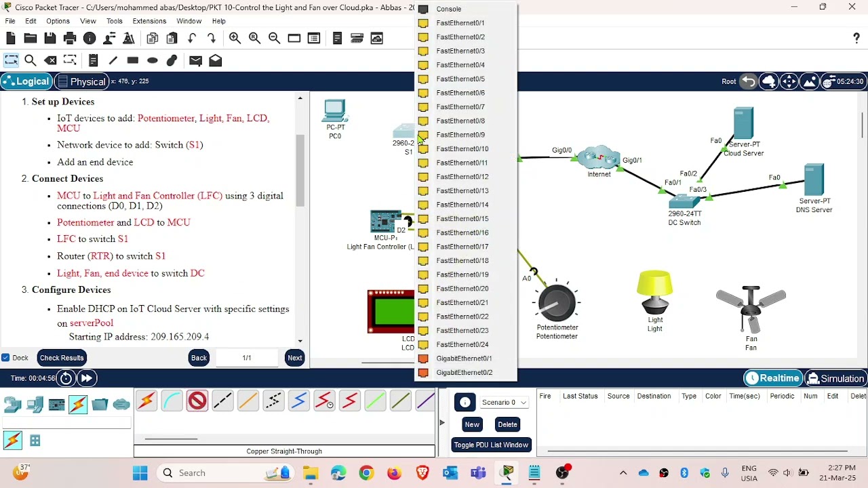Toggle the Dock checkbox
This screenshot has height=488, width=868.
(x=5, y=358)
